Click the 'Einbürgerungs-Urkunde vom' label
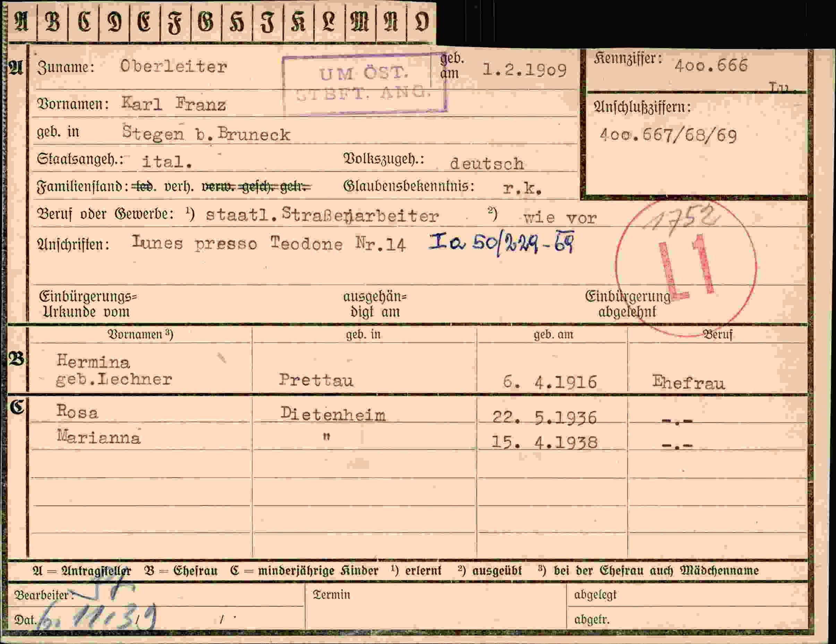The width and height of the screenshot is (836, 644). tap(88, 304)
